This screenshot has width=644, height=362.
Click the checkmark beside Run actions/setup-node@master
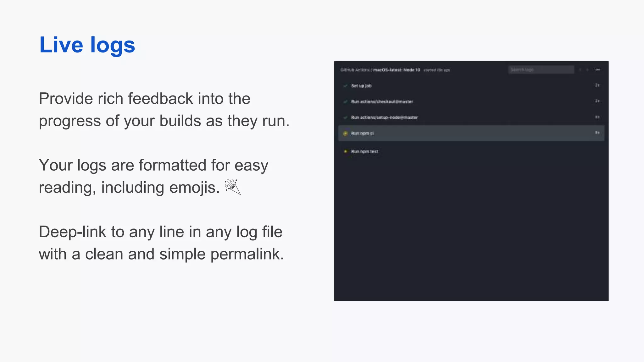pos(345,117)
